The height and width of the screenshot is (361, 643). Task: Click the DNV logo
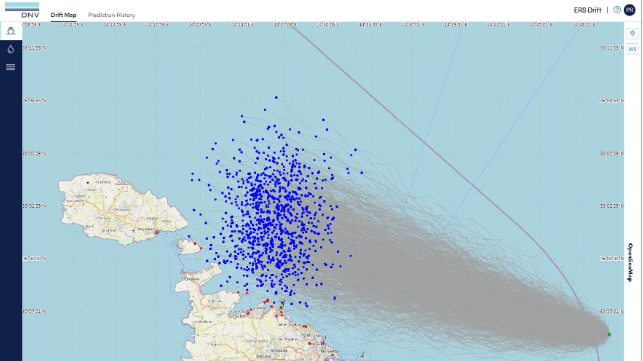(x=22, y=10)
